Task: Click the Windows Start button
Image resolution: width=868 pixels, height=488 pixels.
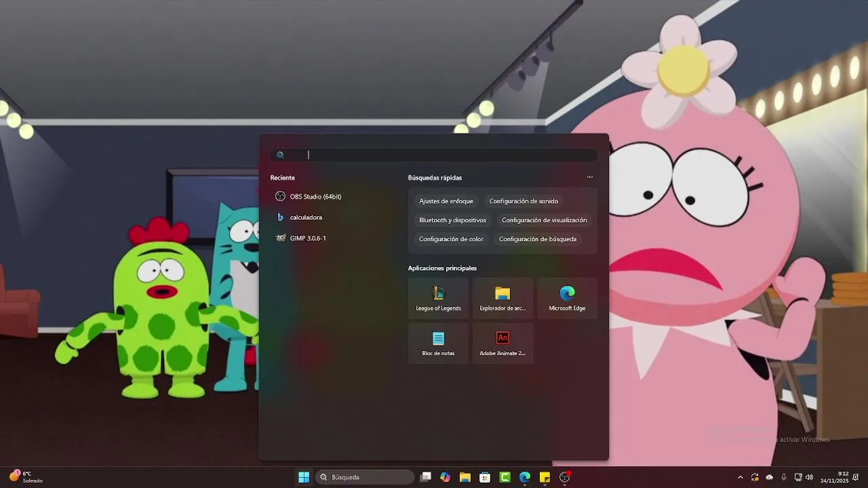Action: pos(304,477)
